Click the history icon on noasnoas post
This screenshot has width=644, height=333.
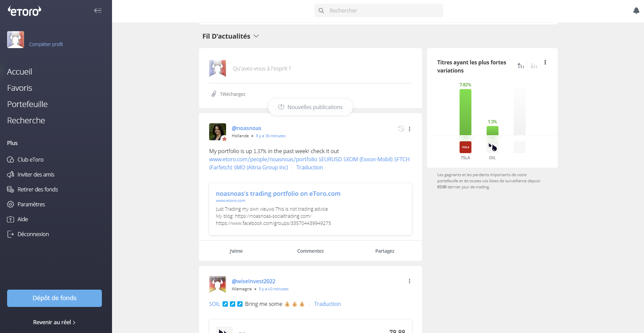401,129
